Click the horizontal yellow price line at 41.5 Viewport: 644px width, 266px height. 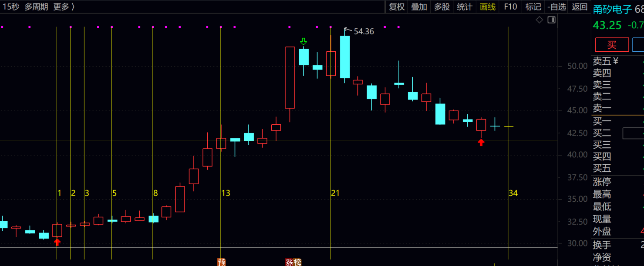131,141
